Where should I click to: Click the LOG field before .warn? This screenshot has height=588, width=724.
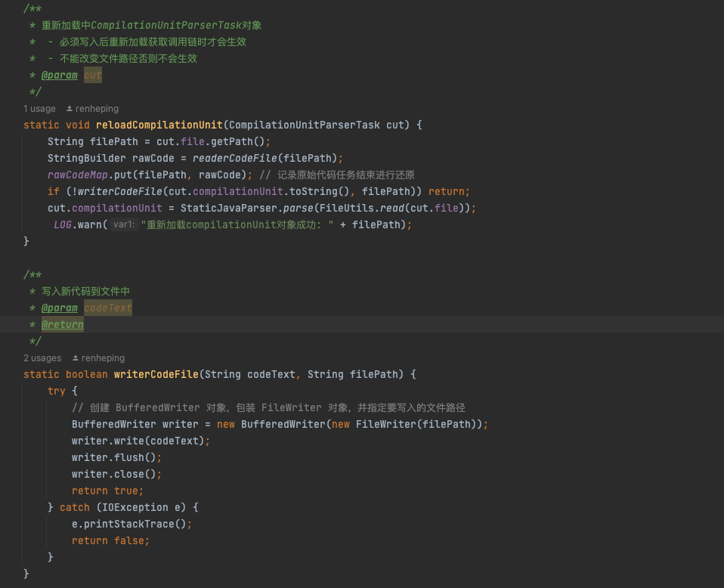[62, 225]
